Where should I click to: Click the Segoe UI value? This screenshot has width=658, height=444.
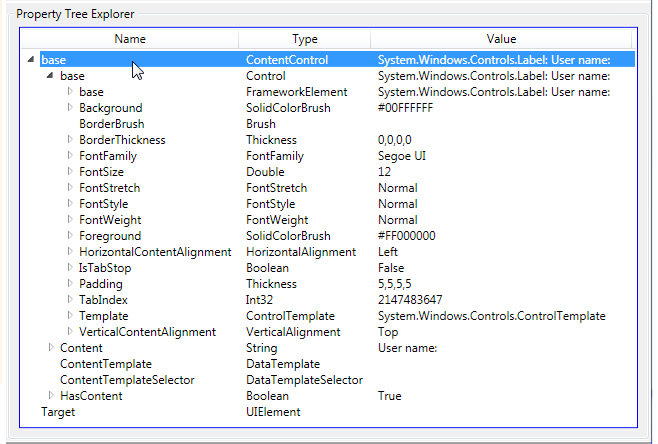tap(402, 156)
